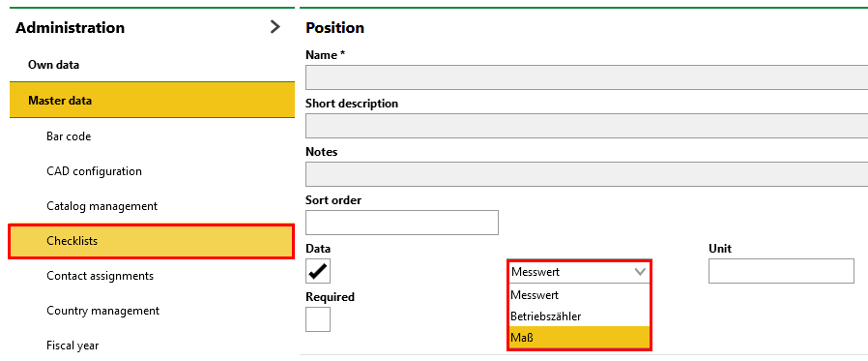Click into the Notes field
This screenshot has height=361, width=868.
(587, 173)
